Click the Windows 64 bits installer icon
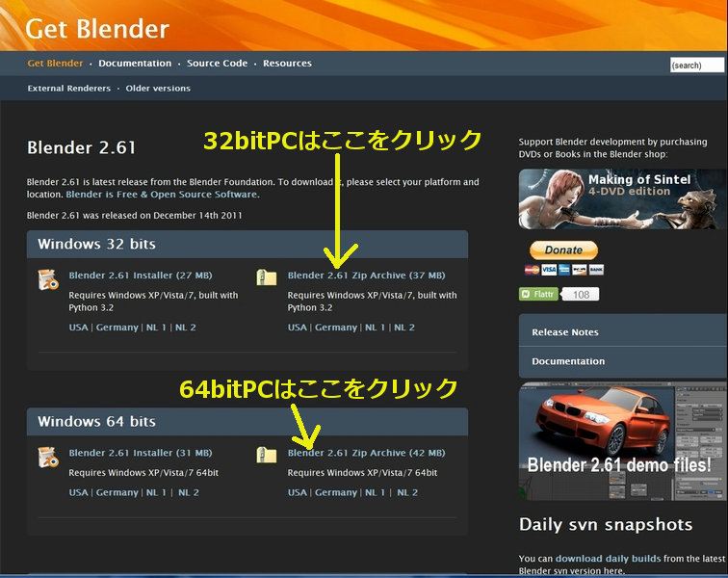 (x=48, y=457)
